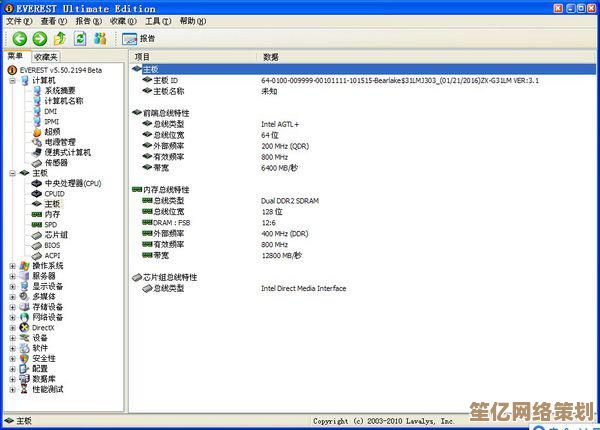Expand the 显示设备 tree node
Viewport: 600px width, 430px height.
pos(13,287)
